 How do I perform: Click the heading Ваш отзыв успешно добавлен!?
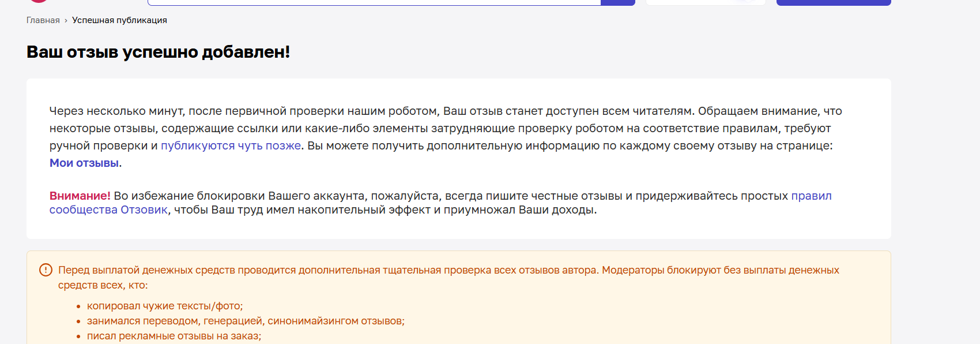point(158,52)
